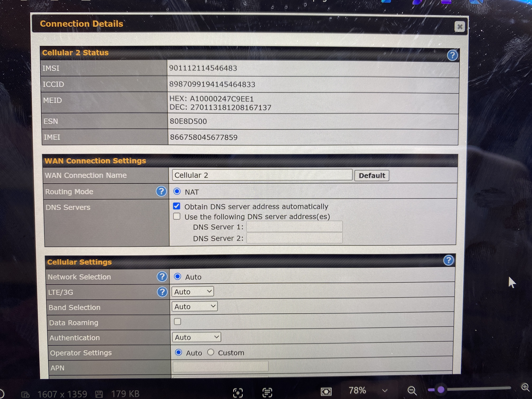532x399 pixels.
Task: Enable the Data Roaming checkbox
Action: 177,321
